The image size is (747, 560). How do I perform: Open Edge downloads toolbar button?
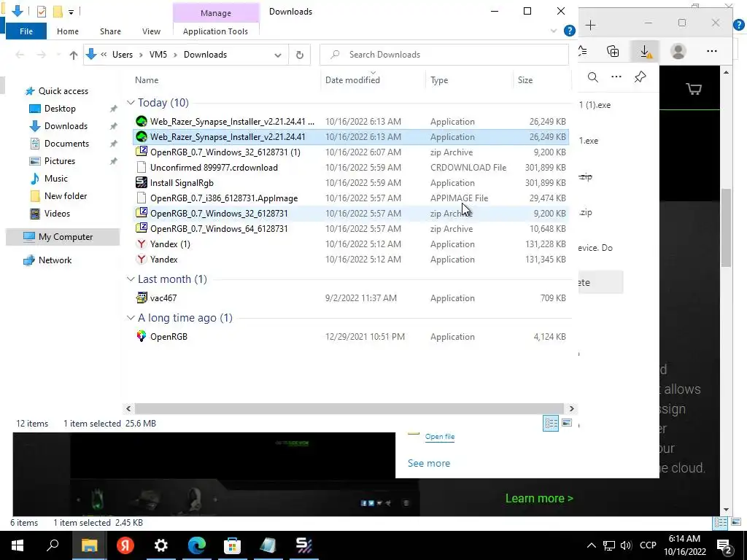(645, 51)
